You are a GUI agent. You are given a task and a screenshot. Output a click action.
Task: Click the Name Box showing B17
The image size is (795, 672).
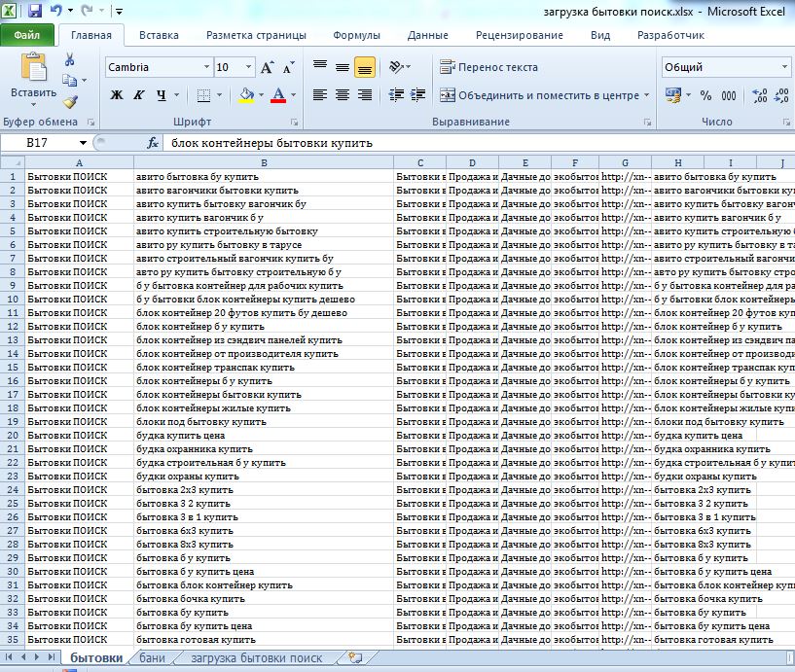pos(40,143)
